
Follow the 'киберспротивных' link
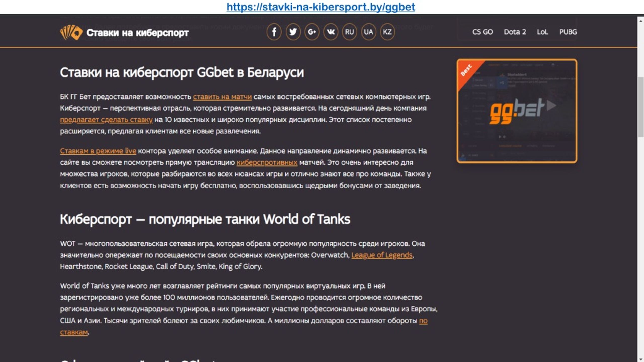(x=267, y=162)
